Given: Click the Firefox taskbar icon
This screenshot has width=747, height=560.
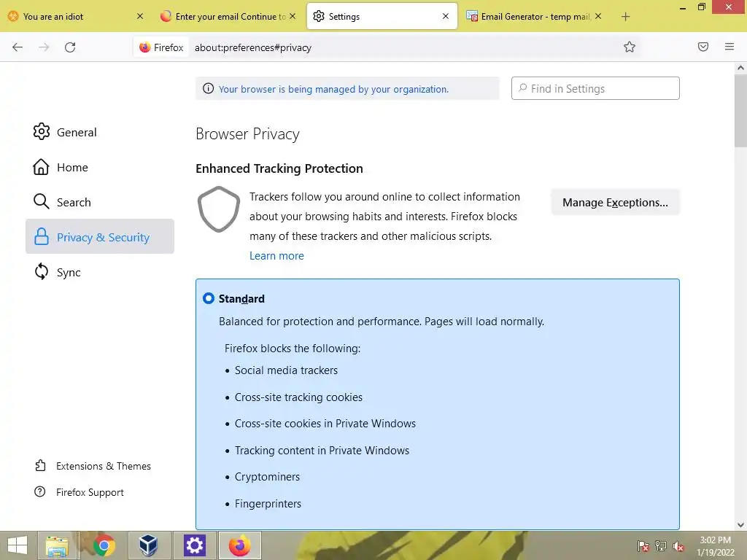Looking at the screenshot, I should pyautogui.click(x=239, y=545).
